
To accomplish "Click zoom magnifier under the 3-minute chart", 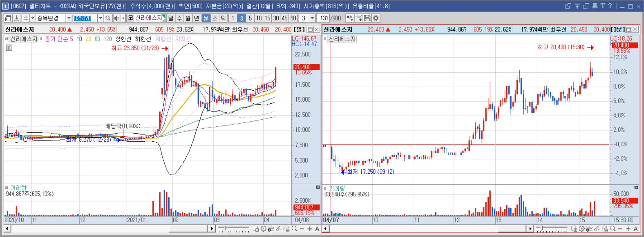I will pos(613,229).
